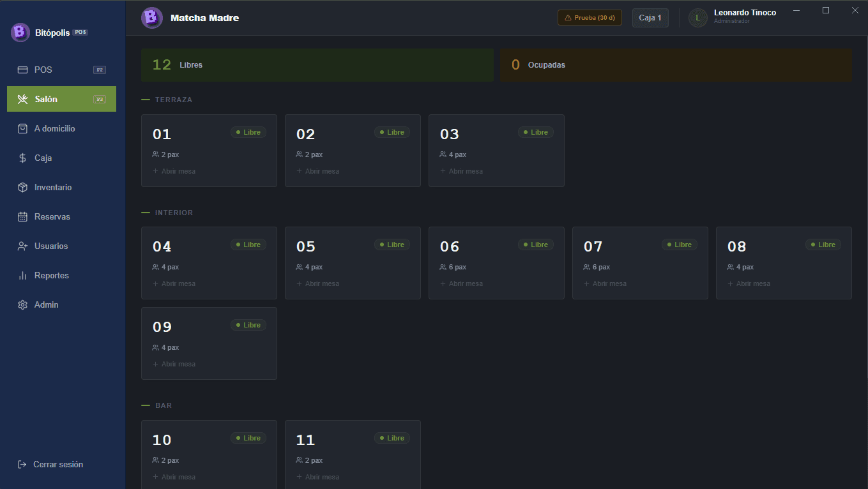Open the Caja menu item
The image size is (868, 489).
pos(62,158)
